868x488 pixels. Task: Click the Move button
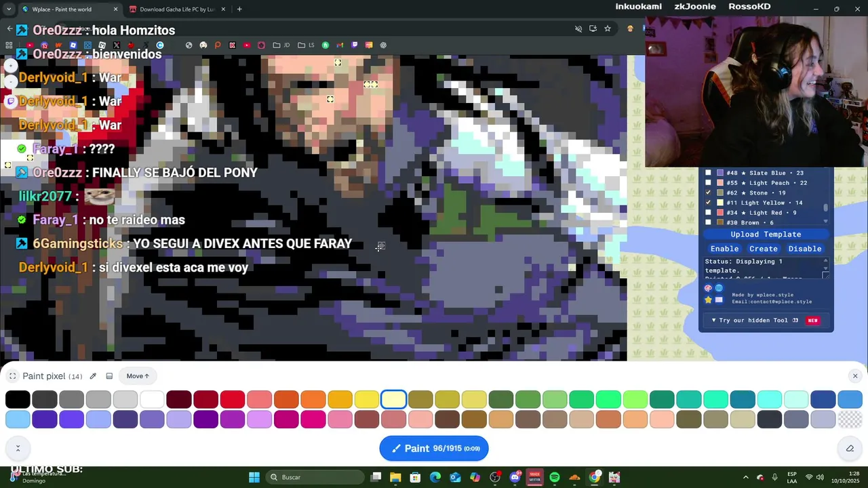tap(138, 376)
